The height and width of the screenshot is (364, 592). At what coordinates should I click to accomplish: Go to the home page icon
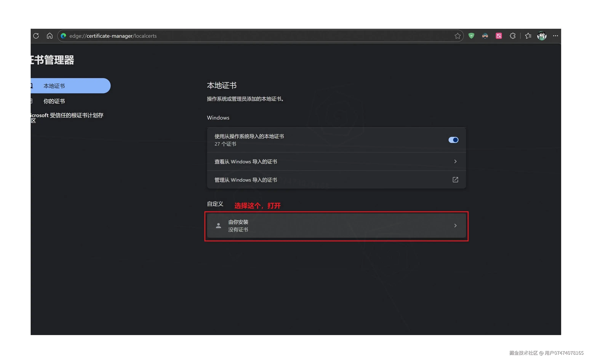[x=50, y=36]
